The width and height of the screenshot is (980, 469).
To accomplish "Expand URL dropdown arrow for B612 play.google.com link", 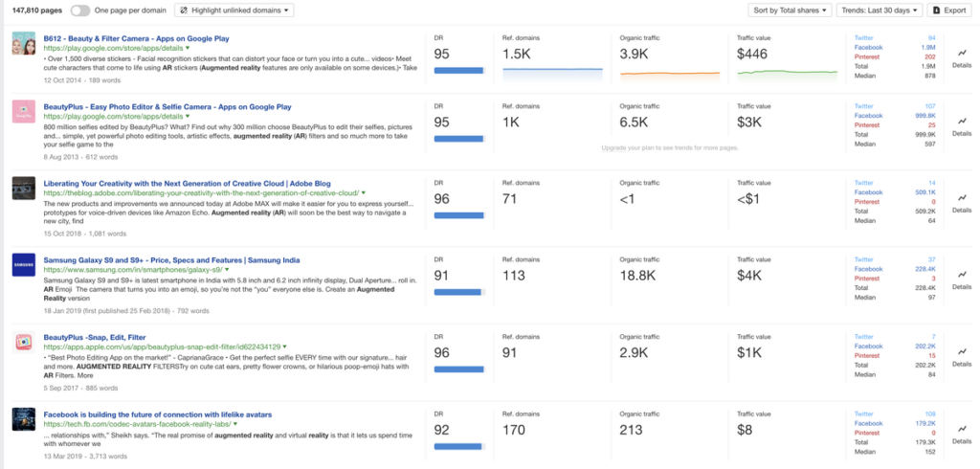I will coord(187,48).
